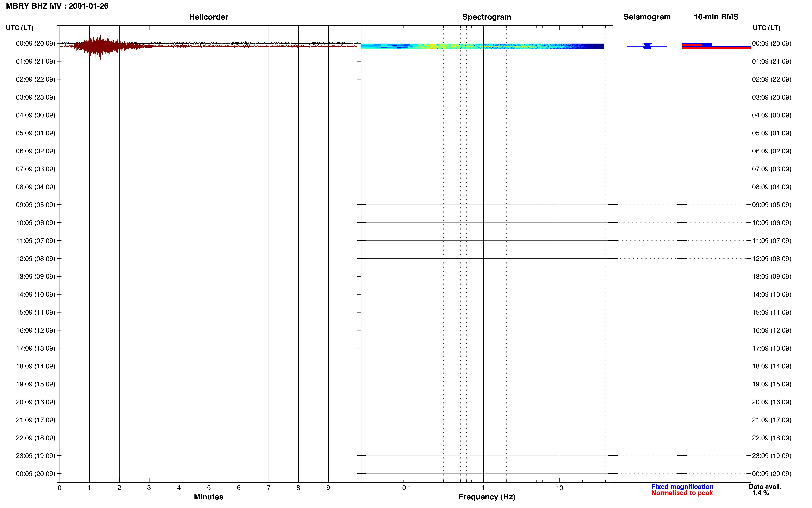The image size is (812, 508).
Task: Click the Normalised to peak legend text
Action: pyautogui.click(x=682, y=493)
